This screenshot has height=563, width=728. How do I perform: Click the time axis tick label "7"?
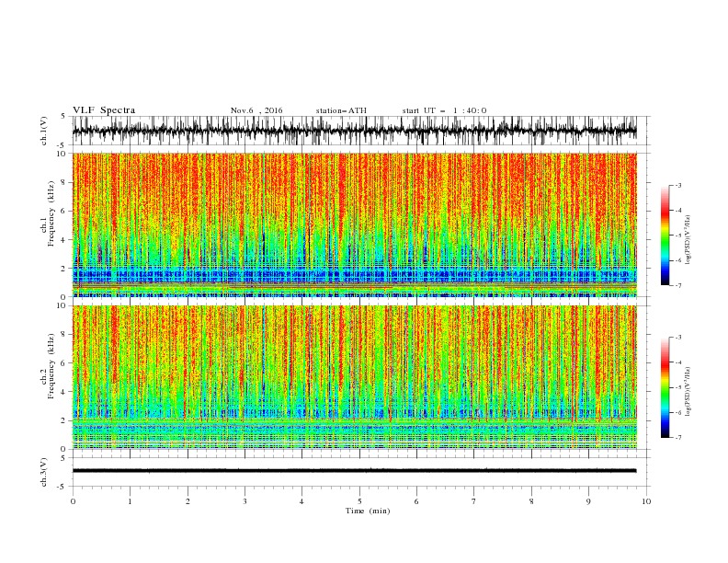(x=474, y=501)
